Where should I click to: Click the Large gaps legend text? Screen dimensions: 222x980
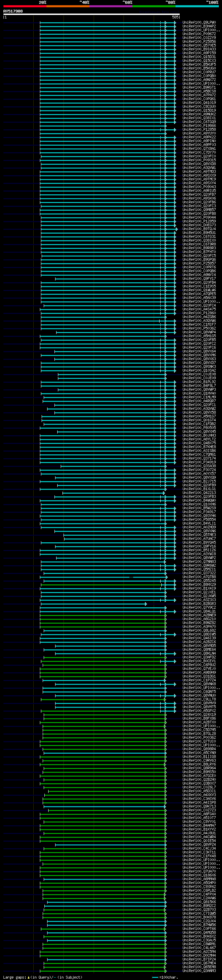[43, 977]
